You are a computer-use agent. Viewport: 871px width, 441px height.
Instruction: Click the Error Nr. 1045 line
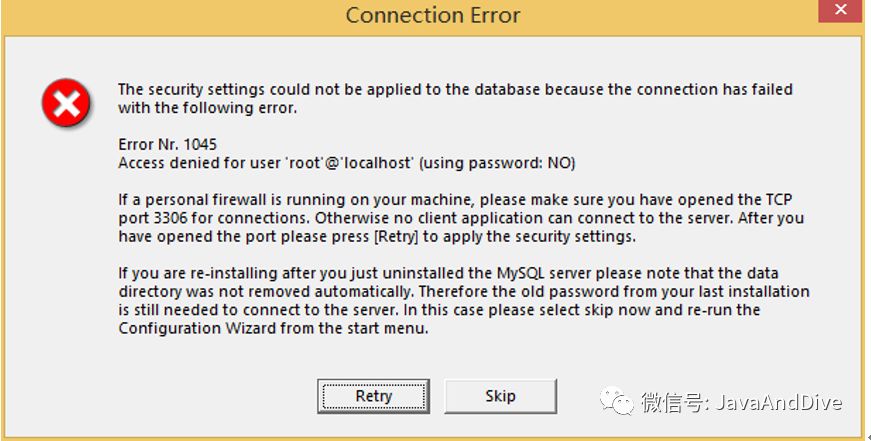coord(167,145)
